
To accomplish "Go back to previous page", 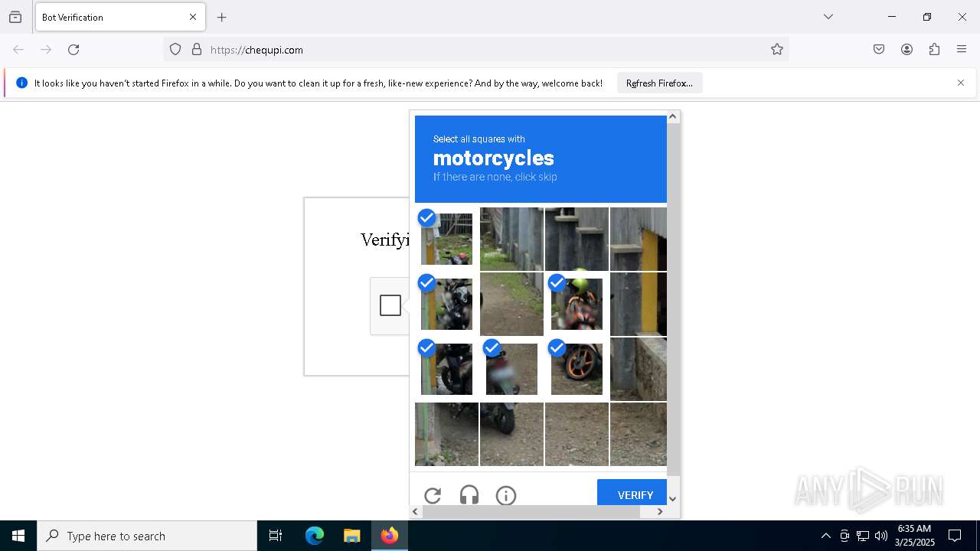I will pos(18,50).
